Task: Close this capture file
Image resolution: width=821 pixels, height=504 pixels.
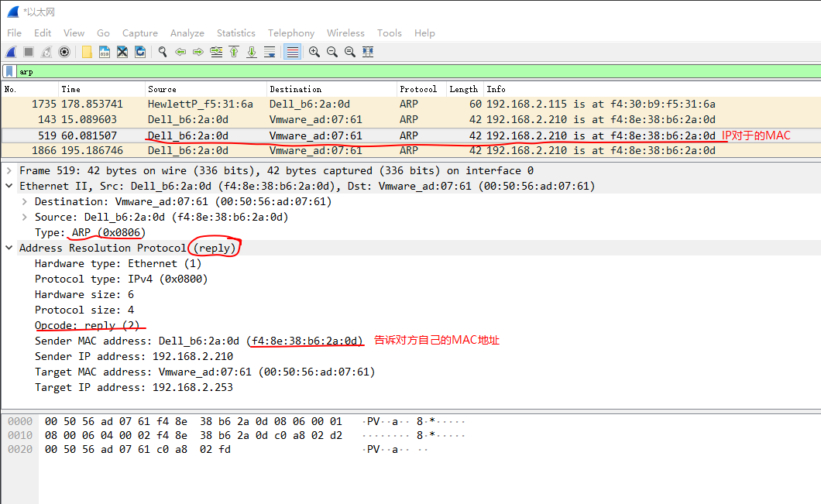Action: tap(122, 52)
